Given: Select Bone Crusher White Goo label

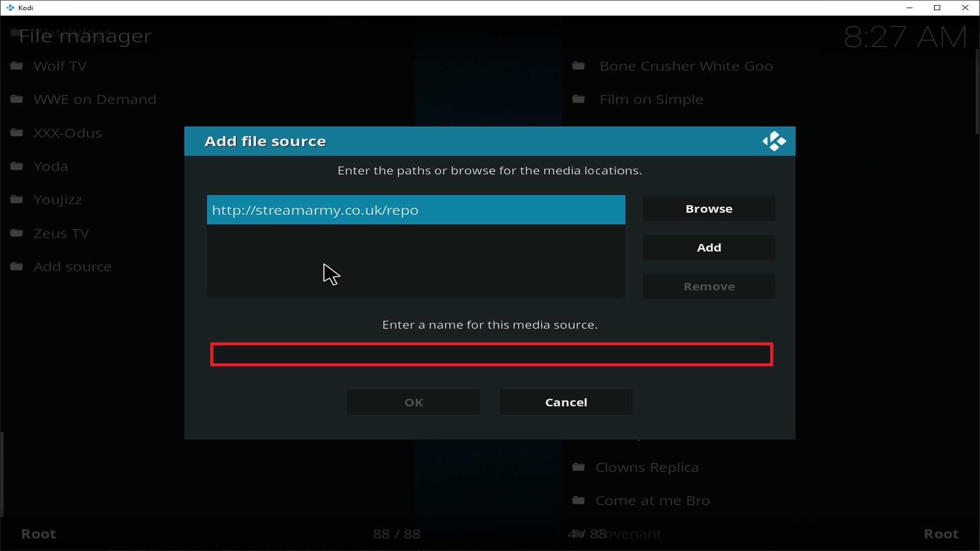Looking at the screenshot, I should (686, 66).
